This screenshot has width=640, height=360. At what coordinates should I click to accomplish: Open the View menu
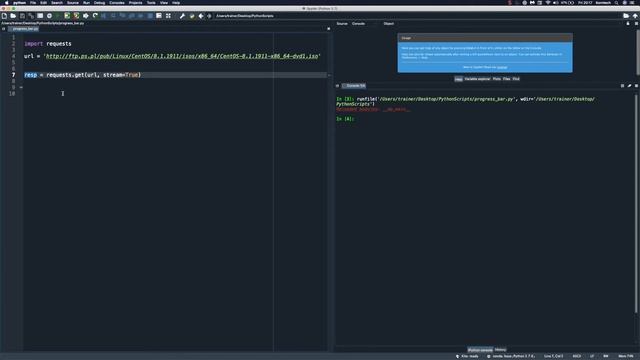[164, 2]
